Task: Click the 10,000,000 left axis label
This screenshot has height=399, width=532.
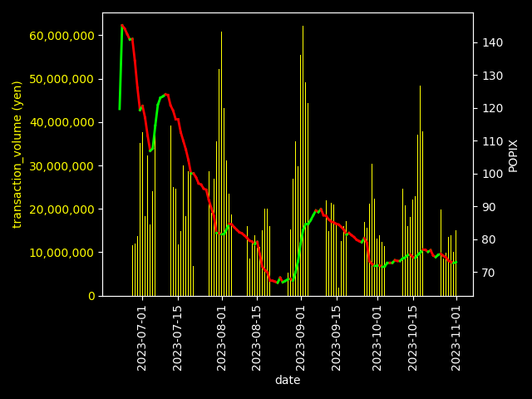Action: click(x=62, y=253)
